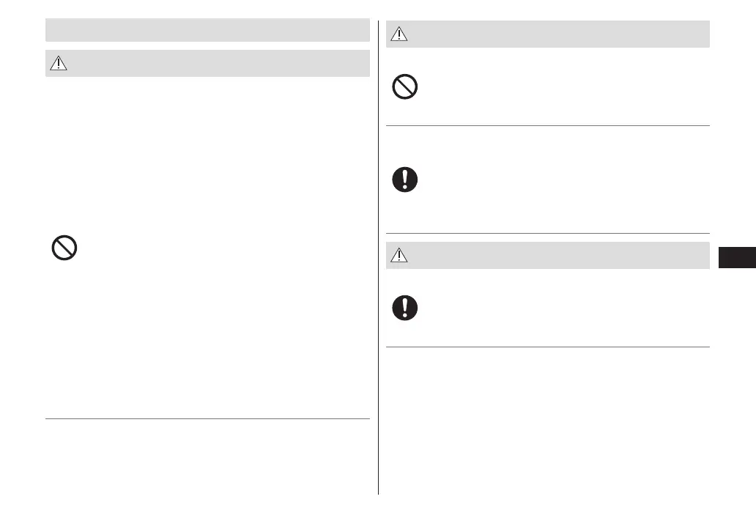Screen dimensions: 756x532
Task: Click warning triangle in lower right gray header
Action: click(x=399, y=256)
